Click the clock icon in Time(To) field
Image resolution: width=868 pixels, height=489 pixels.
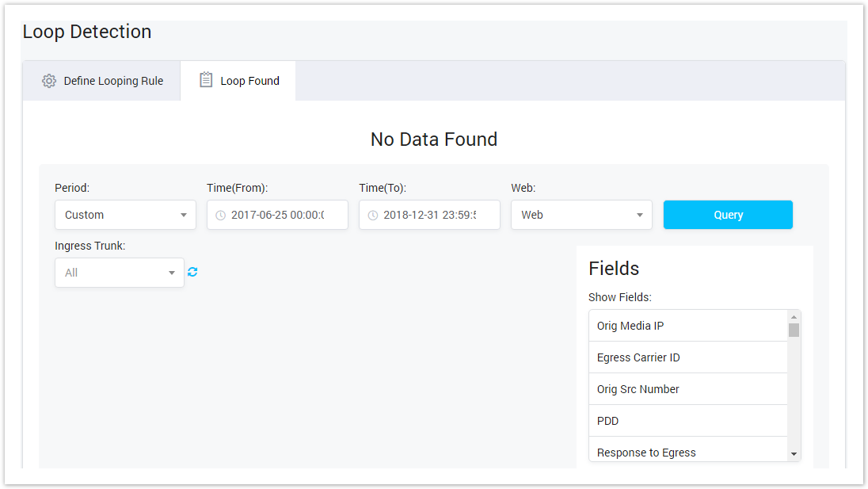(x=373, y=216)
